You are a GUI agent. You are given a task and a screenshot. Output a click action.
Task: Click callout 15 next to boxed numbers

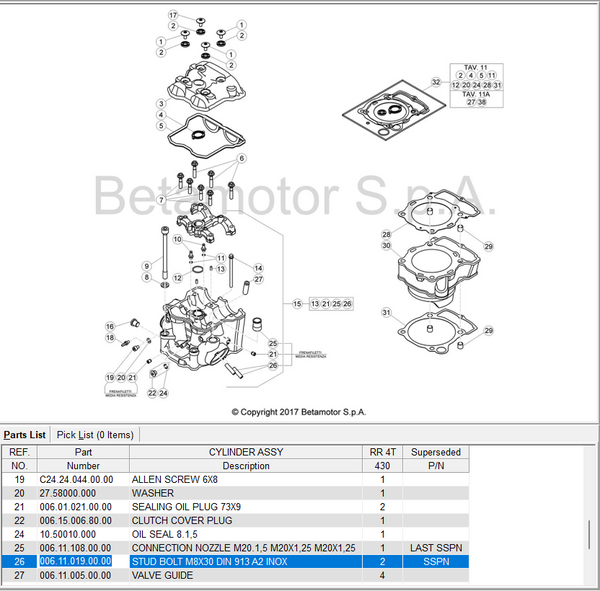click(297, 304)
